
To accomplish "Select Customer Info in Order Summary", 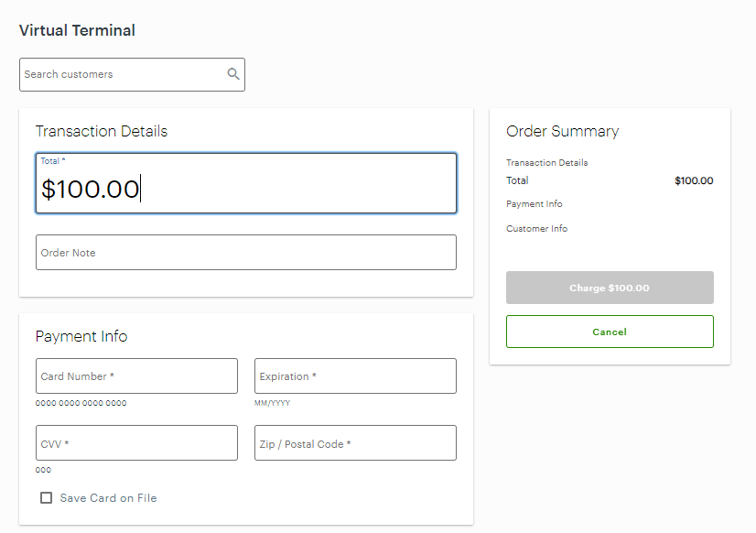I will [x=536, y=229].
